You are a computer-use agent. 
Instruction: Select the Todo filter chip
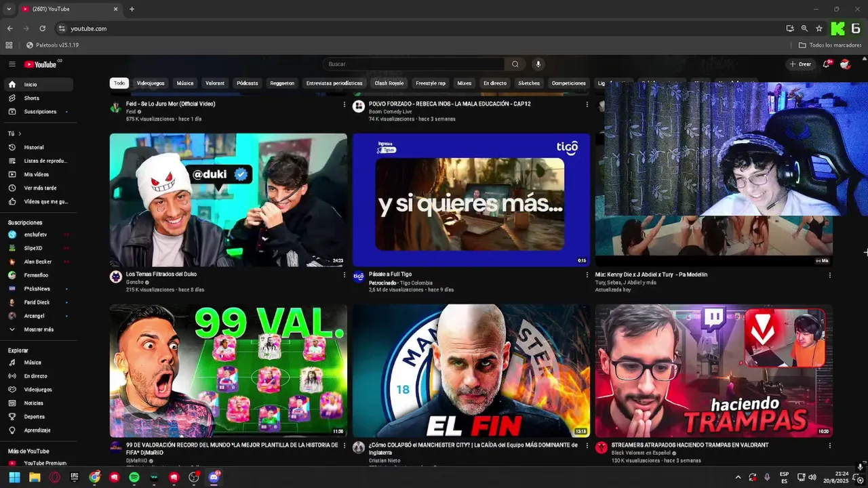click(119, 83)
